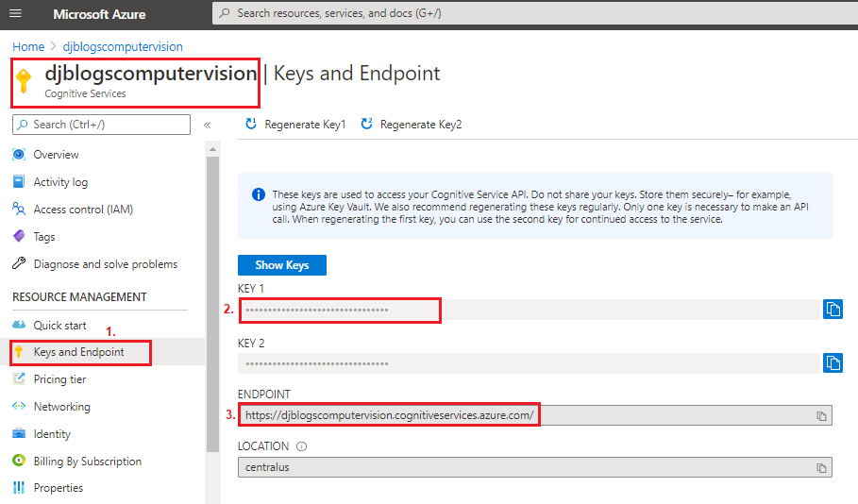Open Billing By Subscription menu item

click(x=88, y=462)
